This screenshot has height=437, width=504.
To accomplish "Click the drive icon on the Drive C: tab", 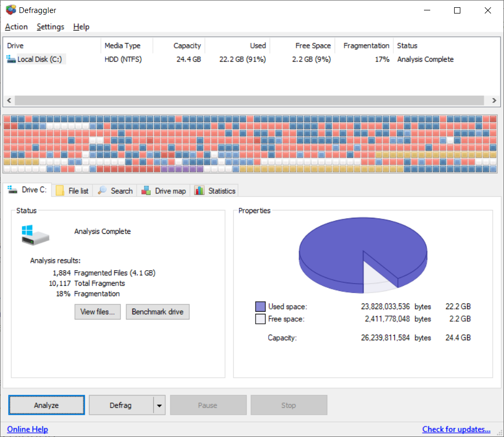I will coord(11,189).
